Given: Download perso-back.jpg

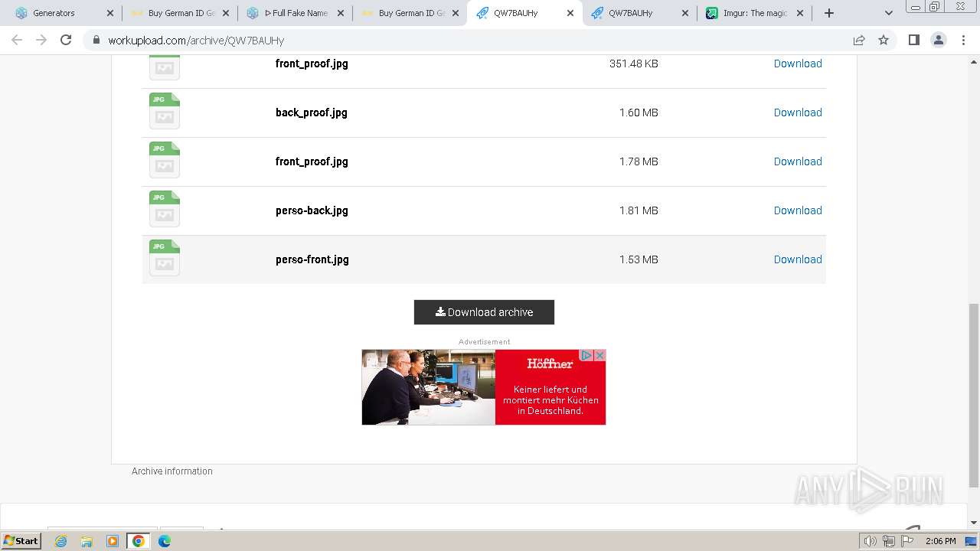Looking at the screenshot, I should 798,210.
